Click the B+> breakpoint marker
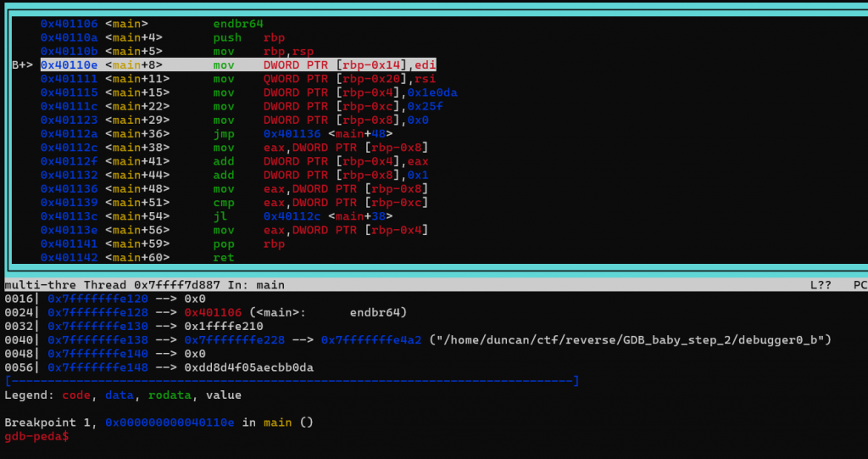Image resolution: width=868 pixels, height=459 pixels. click(23, 65)
